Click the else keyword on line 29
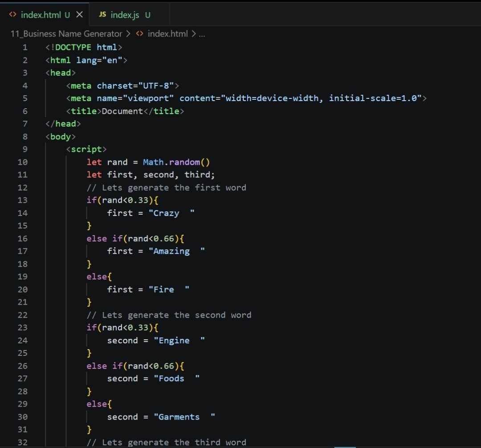This screenshot has height=448, width=481. pos(97,404)
